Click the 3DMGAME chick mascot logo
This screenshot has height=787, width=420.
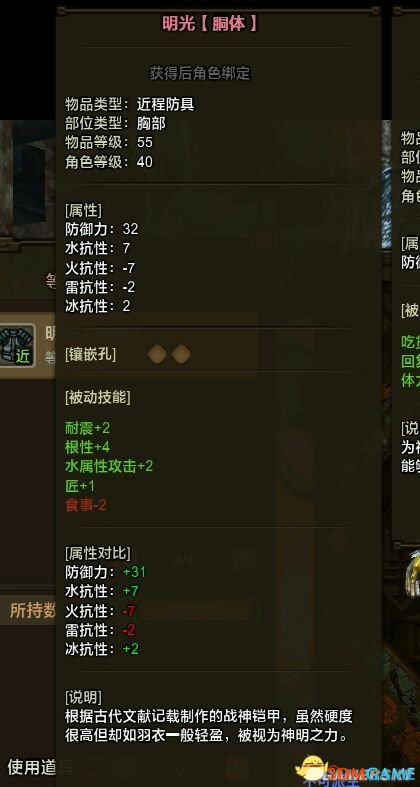[310, 769]
